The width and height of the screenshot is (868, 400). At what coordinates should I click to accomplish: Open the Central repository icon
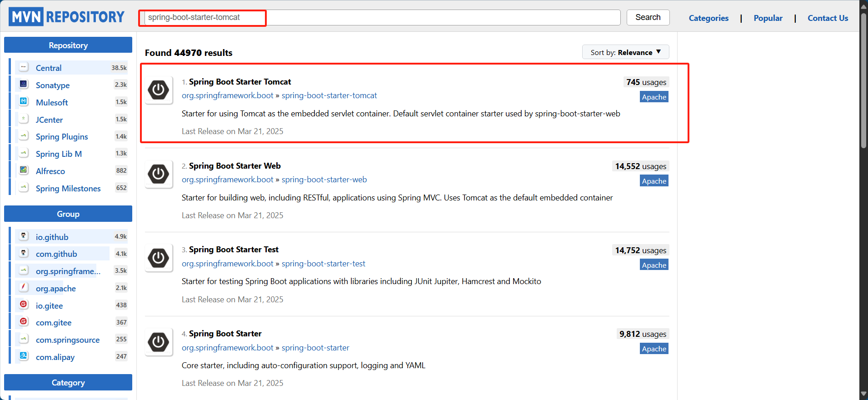[24, 67]
